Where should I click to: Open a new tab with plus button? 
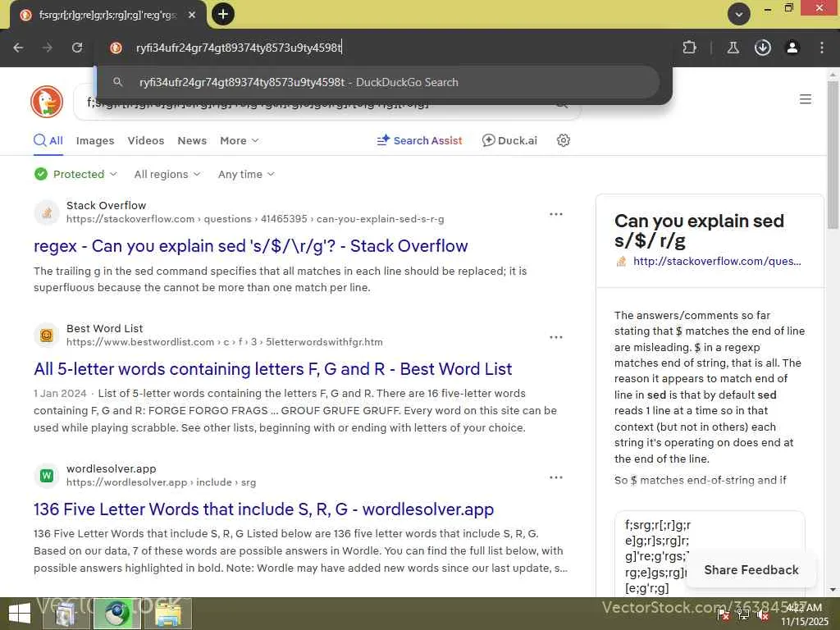coord(223,14)
